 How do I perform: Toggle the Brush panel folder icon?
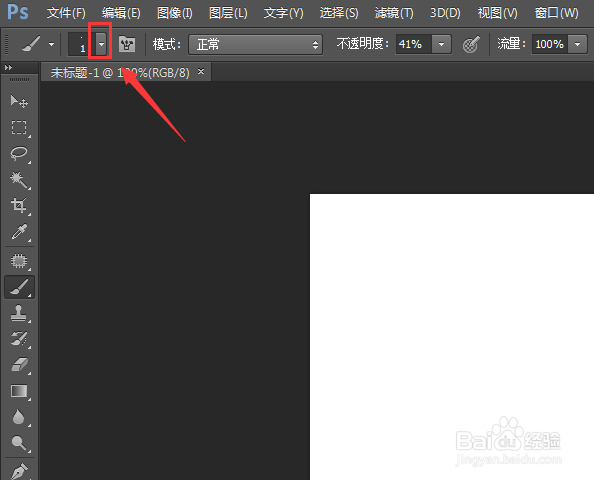[x=127, y=44]
